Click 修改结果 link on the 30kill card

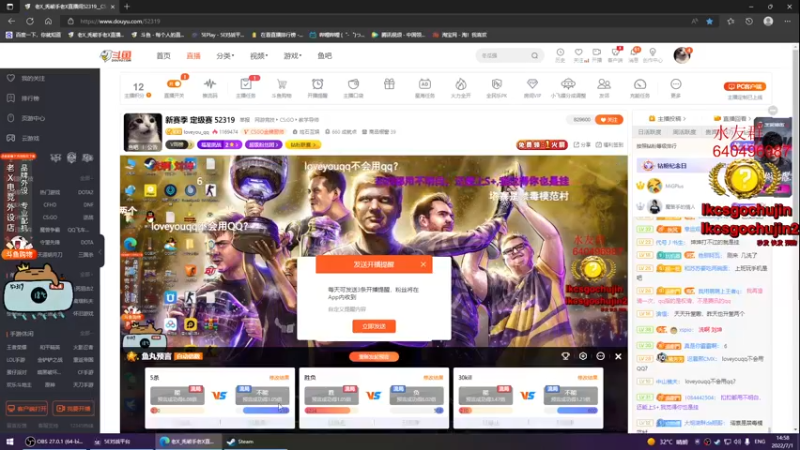click(x=587, y=378)
